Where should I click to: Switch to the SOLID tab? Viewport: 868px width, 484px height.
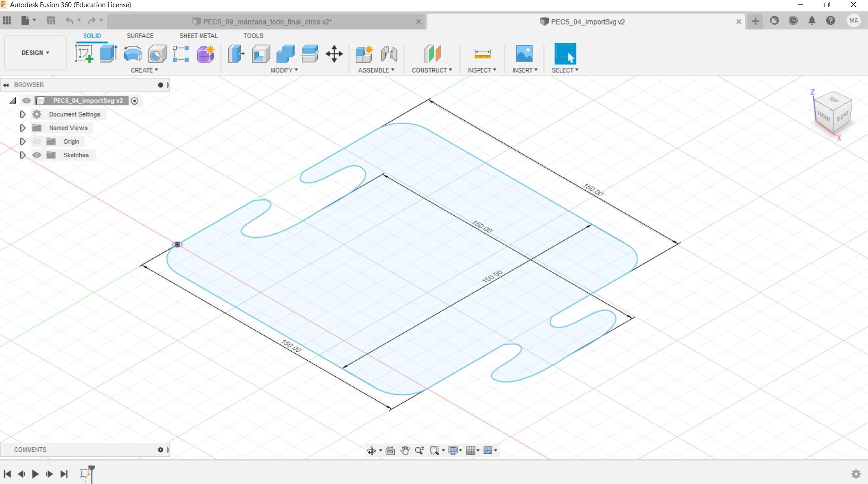tap(92, 36)
